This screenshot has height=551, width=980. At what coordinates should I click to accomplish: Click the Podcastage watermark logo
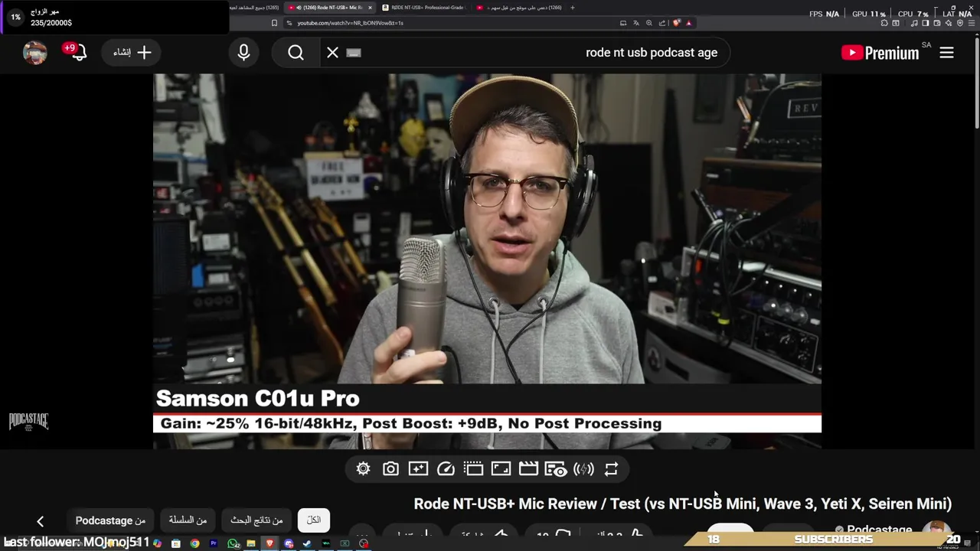(28, 422)
